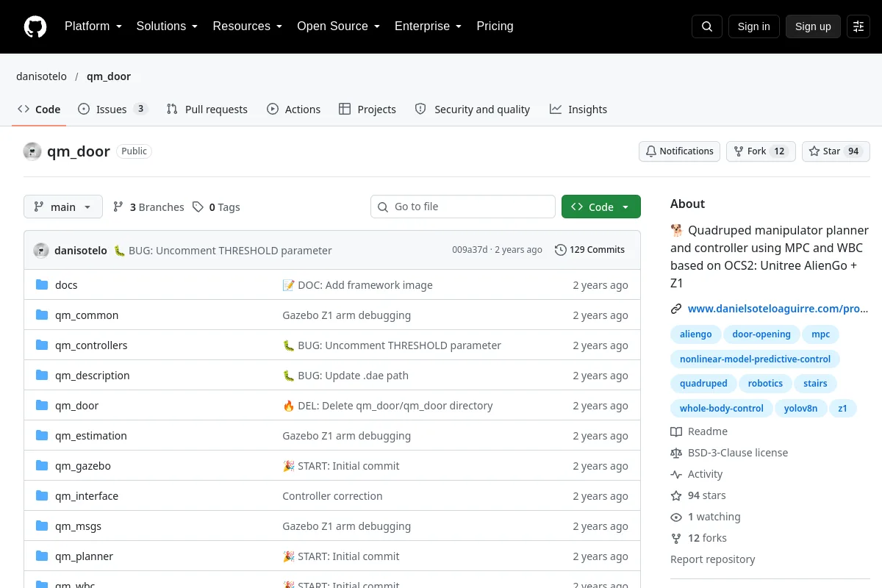Image resolution: width=882 pixels, height=588 pixels.
Task: Expand the Open Source menu
Action: pyautogui.click(x=338, y=26)
